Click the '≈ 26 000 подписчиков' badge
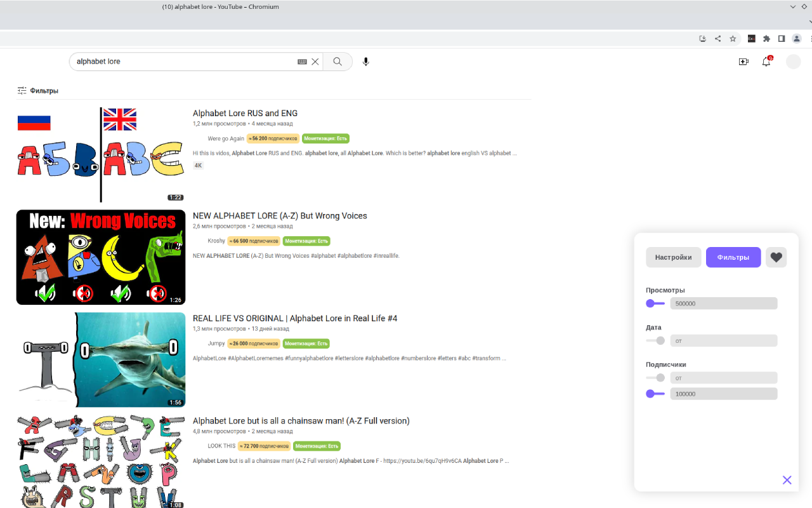The image size is (812, 508). tap(254, 344)
